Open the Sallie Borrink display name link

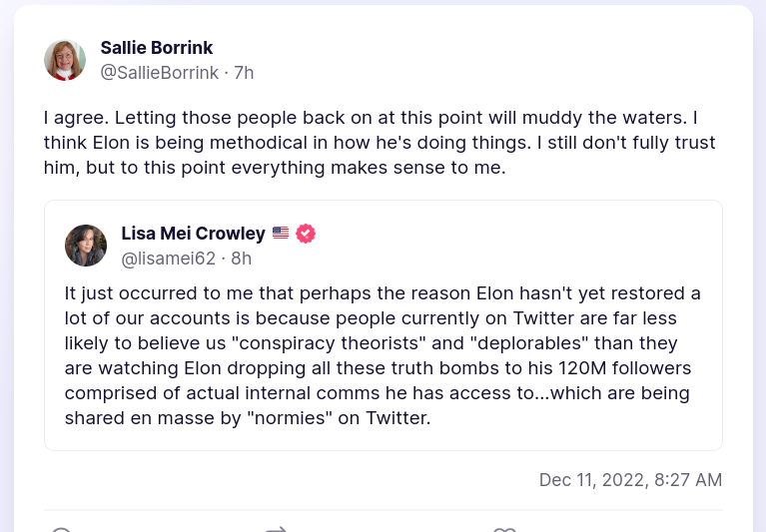pyautogui.click(x=157, y=48)
